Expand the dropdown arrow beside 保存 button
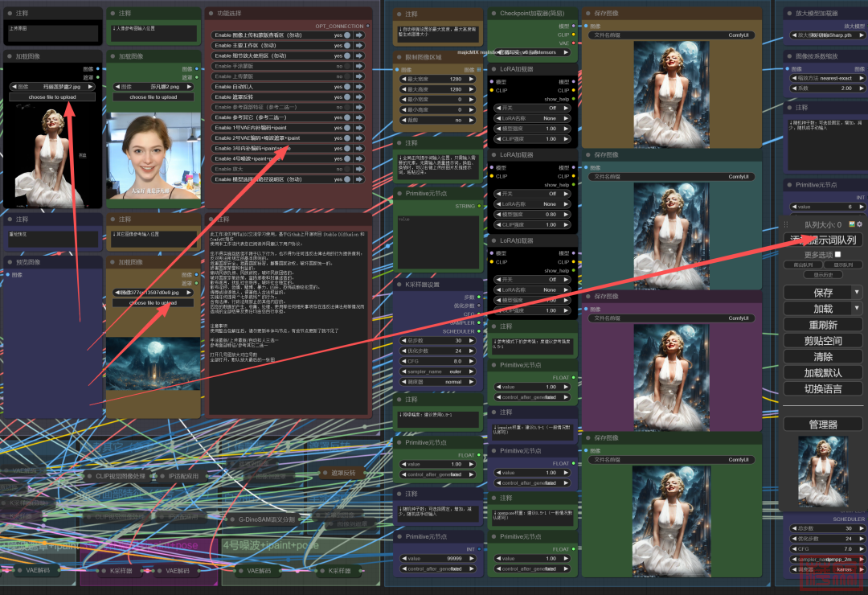Viewport: 868px width, 595px height. click(857, 293)
